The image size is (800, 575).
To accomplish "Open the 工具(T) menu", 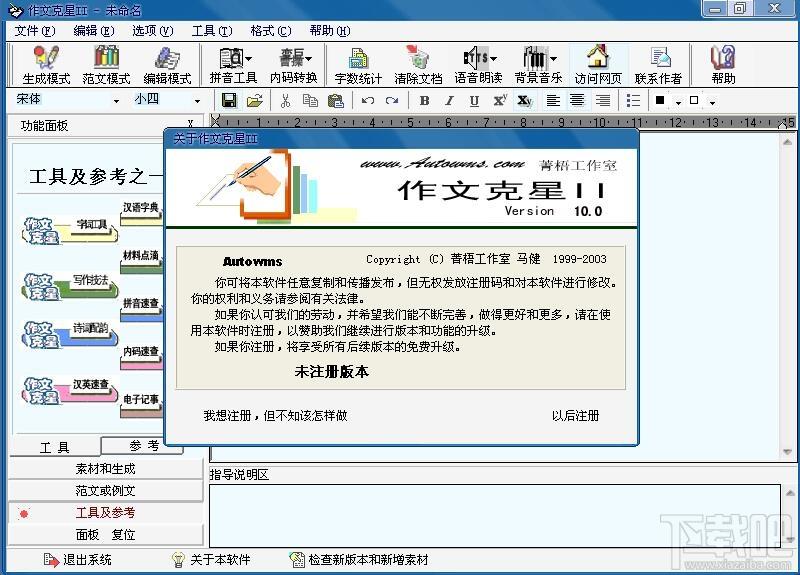I will [212, 31].
